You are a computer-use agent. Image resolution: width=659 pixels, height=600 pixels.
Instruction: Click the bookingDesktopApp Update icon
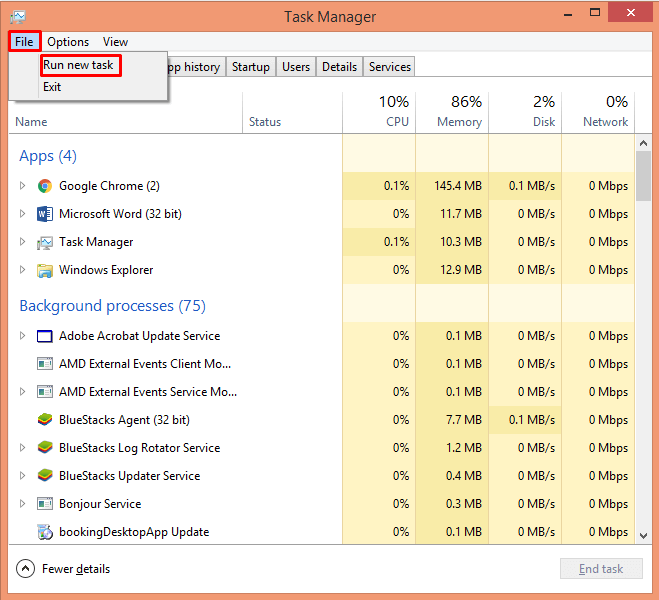click(x=45, y=532)
